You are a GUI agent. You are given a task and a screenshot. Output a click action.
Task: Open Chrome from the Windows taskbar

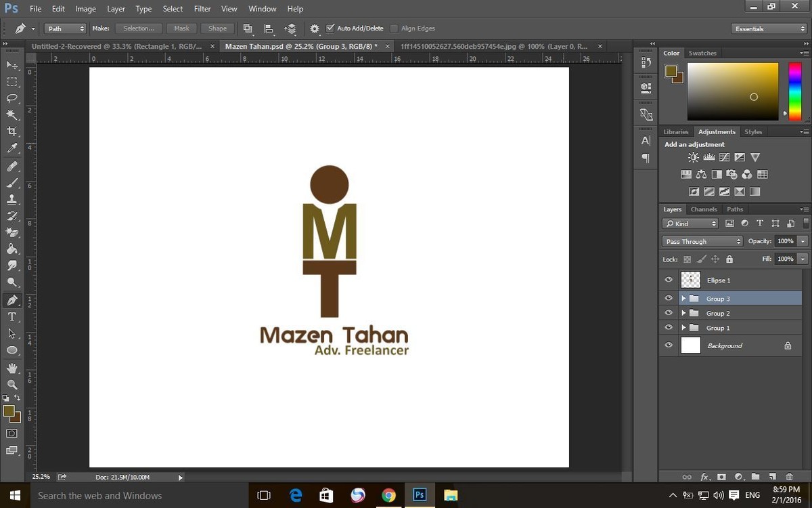(x=388, y=495)
